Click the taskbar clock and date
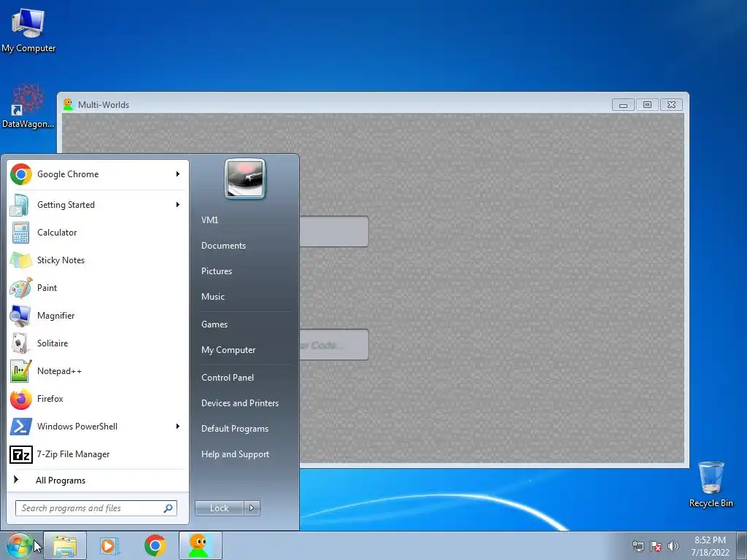747x560 pixels. click(710, 546)
